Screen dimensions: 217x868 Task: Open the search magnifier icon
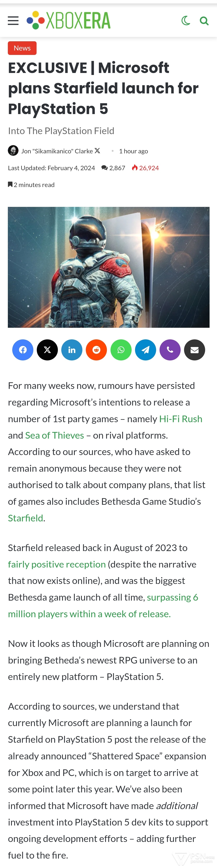204,21
